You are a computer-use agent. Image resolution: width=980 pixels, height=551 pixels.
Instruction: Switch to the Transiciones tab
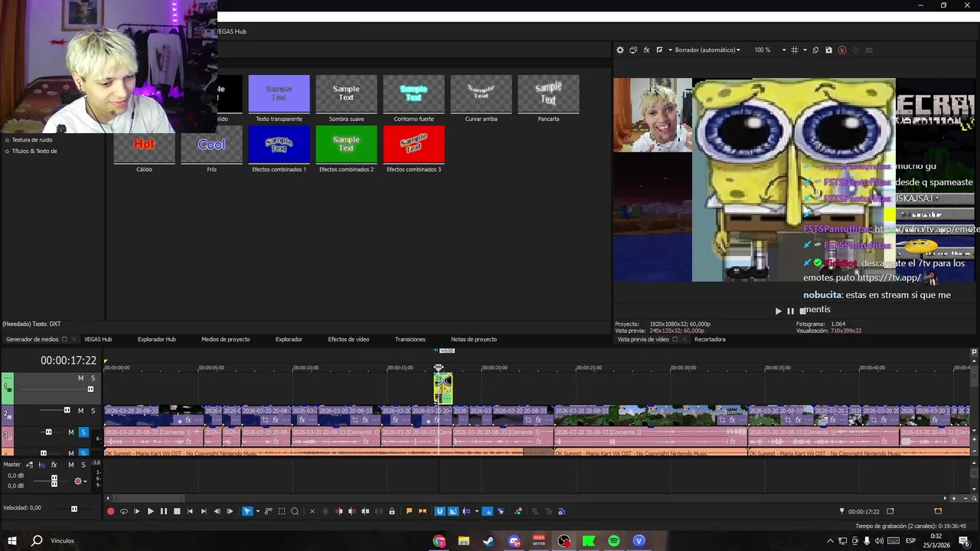pyautogui.click(x=410, y=339)
